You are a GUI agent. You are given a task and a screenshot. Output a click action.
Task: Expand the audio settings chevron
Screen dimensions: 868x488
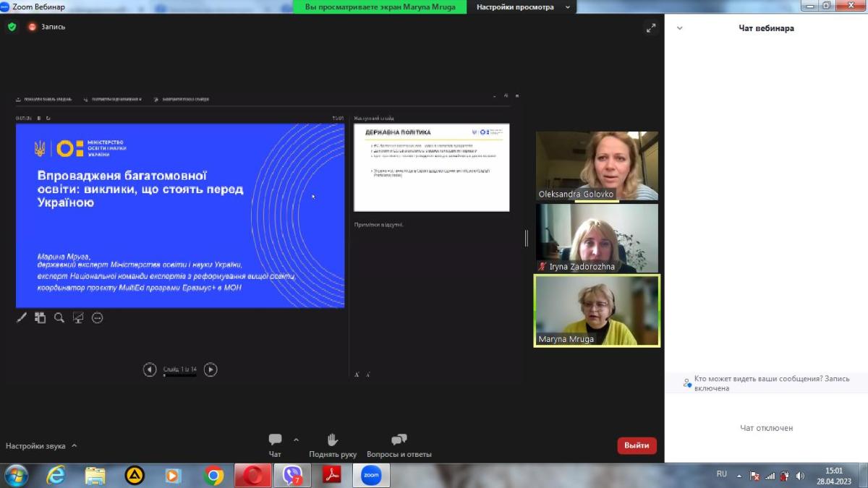tap(75, 446)
